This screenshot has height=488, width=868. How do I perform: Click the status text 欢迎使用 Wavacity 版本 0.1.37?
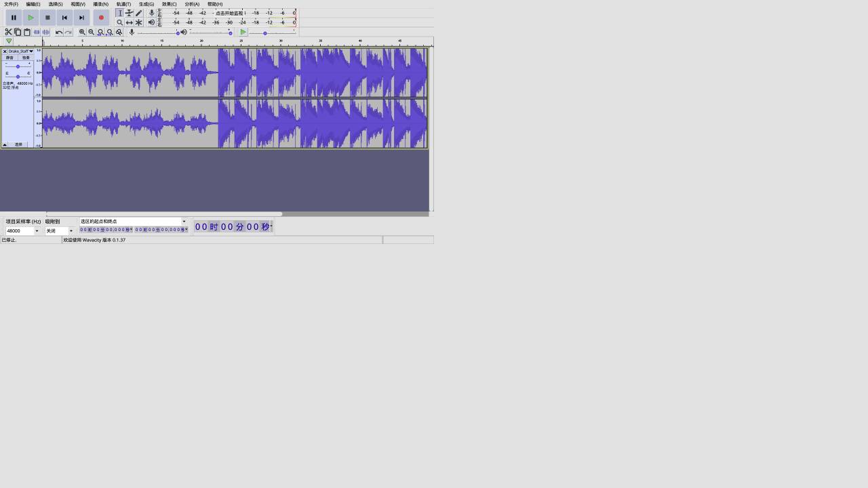(94, 240)
